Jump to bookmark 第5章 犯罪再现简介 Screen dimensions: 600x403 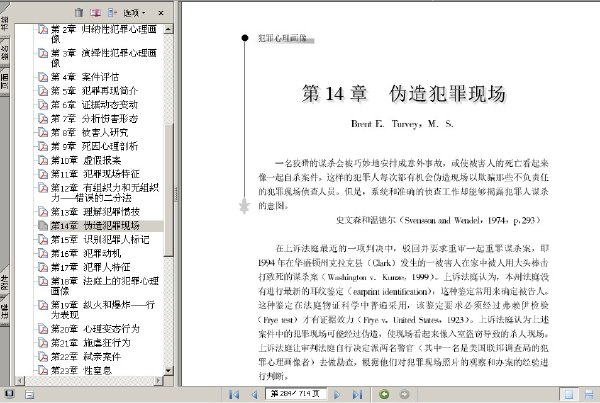point(94,91)
